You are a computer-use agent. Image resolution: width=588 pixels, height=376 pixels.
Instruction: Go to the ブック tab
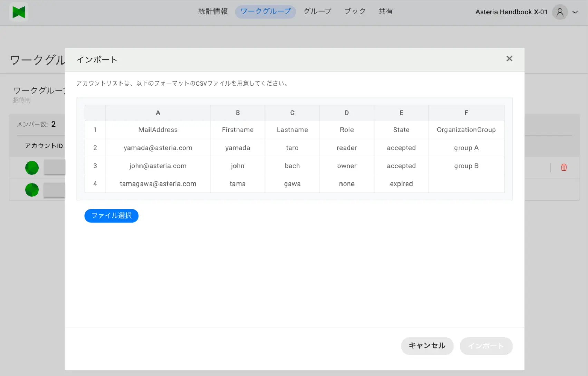[x=355, y=11]
